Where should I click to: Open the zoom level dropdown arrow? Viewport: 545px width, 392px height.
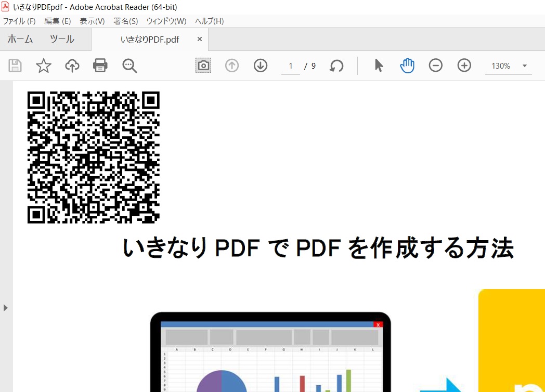525,66
